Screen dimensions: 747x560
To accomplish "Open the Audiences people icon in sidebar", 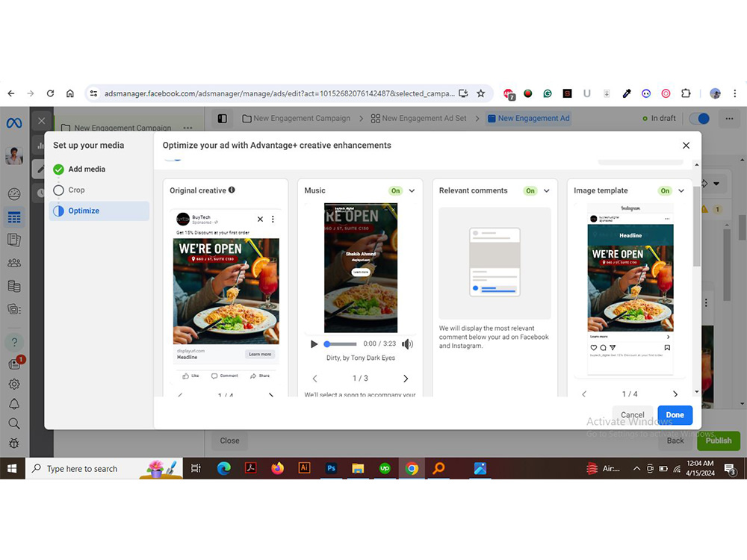I will (14, 263).
